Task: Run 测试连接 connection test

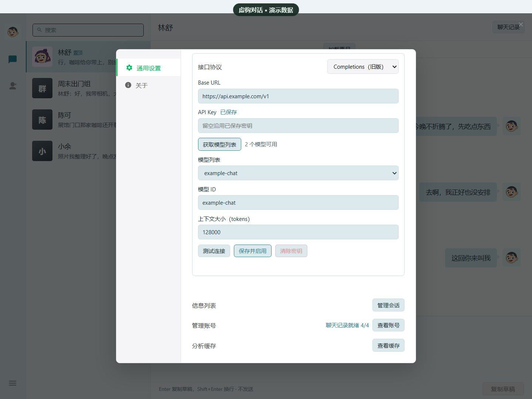Action: click(x=214, y=251)
